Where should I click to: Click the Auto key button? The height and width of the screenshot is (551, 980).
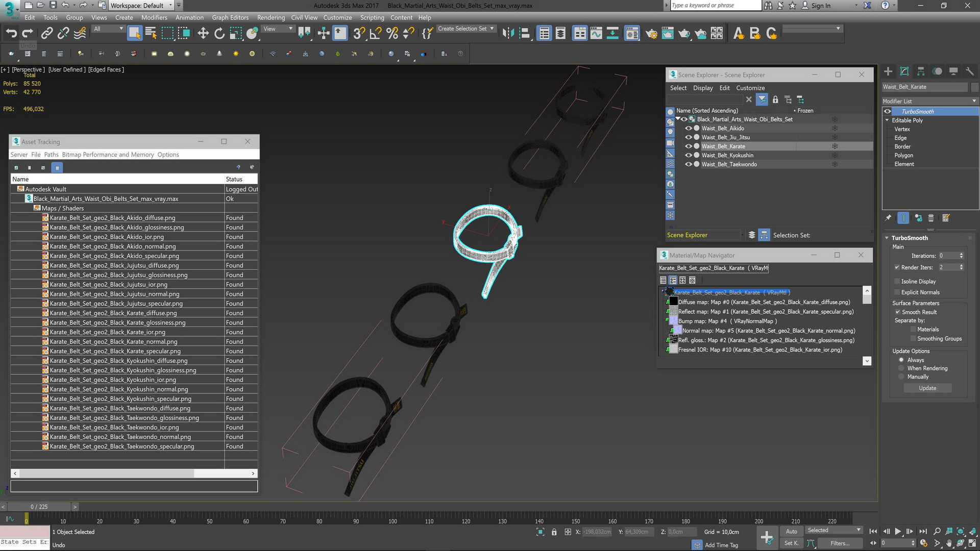click(x=791, y=532)
